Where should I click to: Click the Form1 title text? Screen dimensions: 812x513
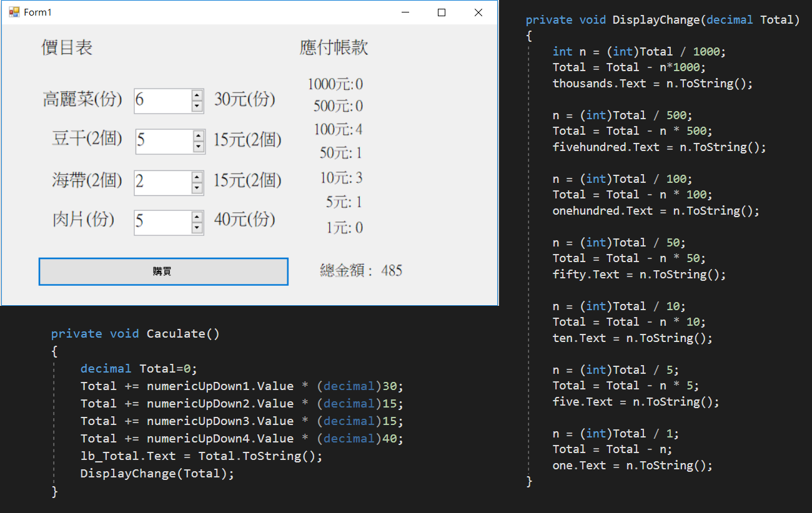[38, 12]
